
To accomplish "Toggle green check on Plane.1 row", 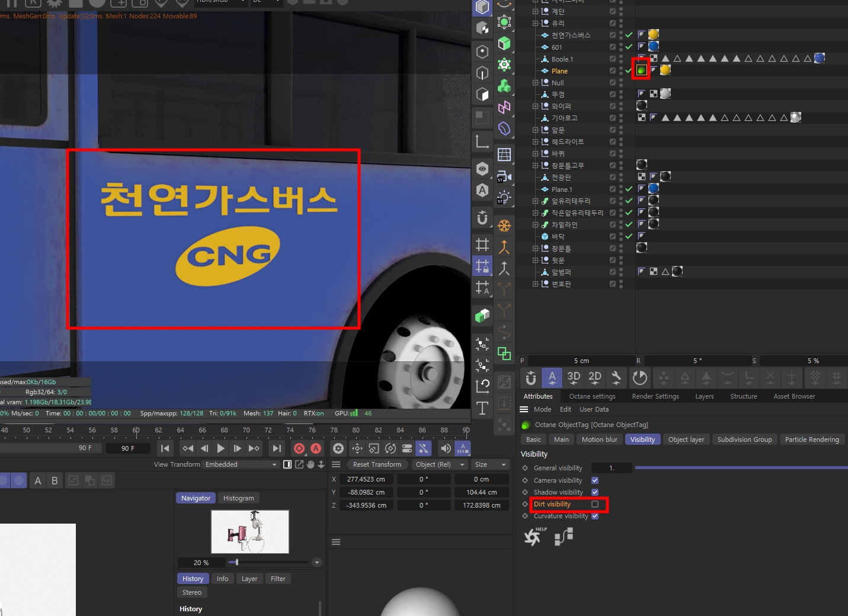I will [x=629, y=189].
